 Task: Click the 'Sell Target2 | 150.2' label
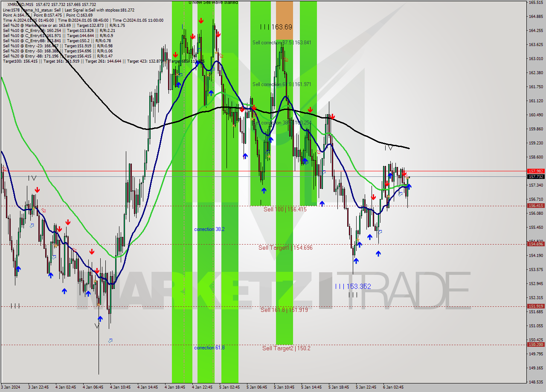pyautogui.click(x=286, y=348)
